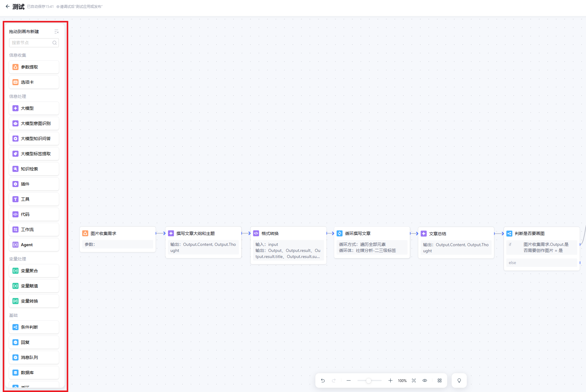Click the 100% zoom level label
This screenshot has height=392, width=586.
tap(402, 381)
